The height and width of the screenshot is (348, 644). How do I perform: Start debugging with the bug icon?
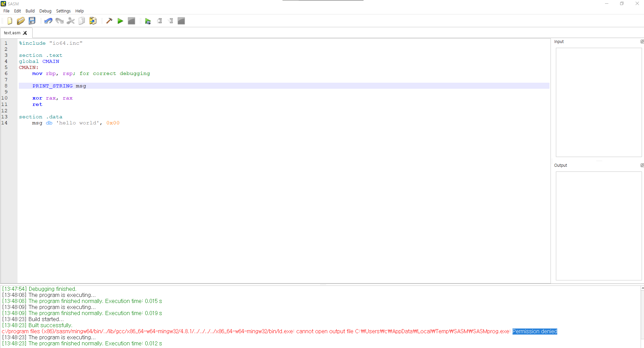click(148, 21)
